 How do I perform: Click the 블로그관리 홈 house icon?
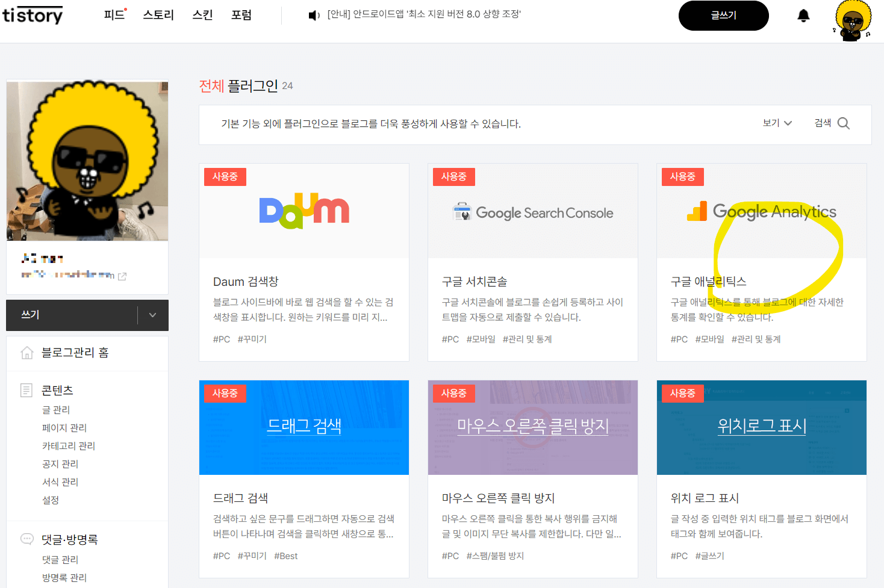point(26,353)
